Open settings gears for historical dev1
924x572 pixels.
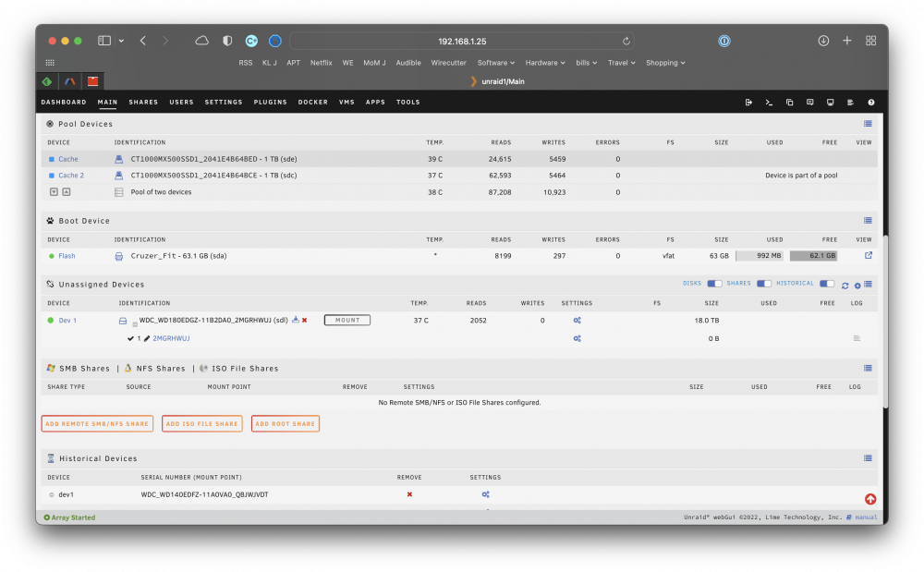486,494
